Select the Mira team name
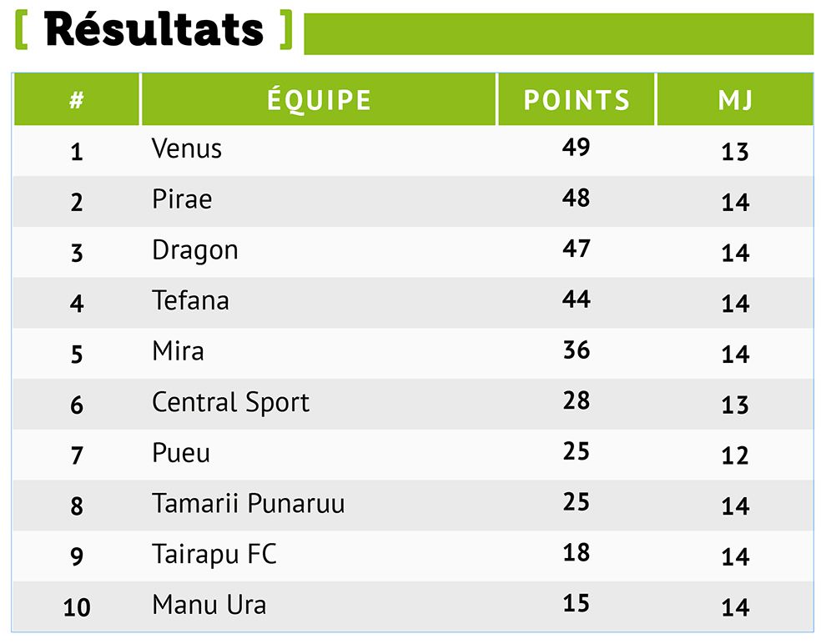Image resolution: width=821 pixels, height=644 pixels. click(178, 351)
